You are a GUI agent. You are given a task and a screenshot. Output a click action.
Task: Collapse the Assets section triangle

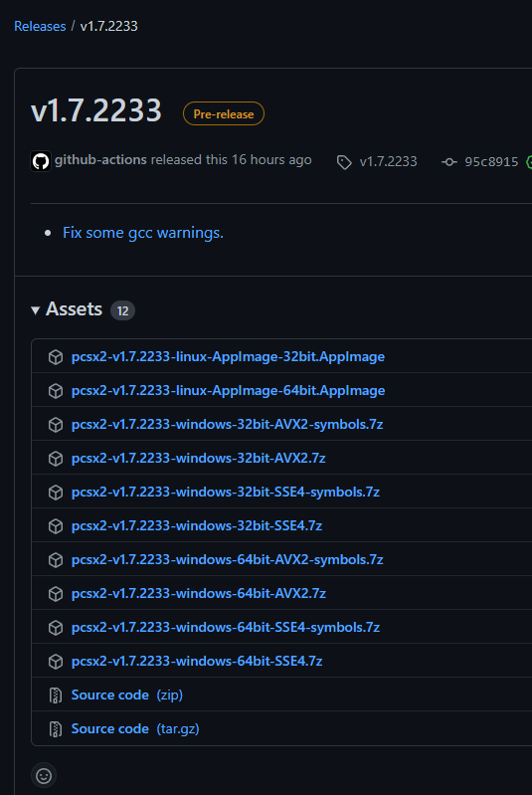pos(35,310)
